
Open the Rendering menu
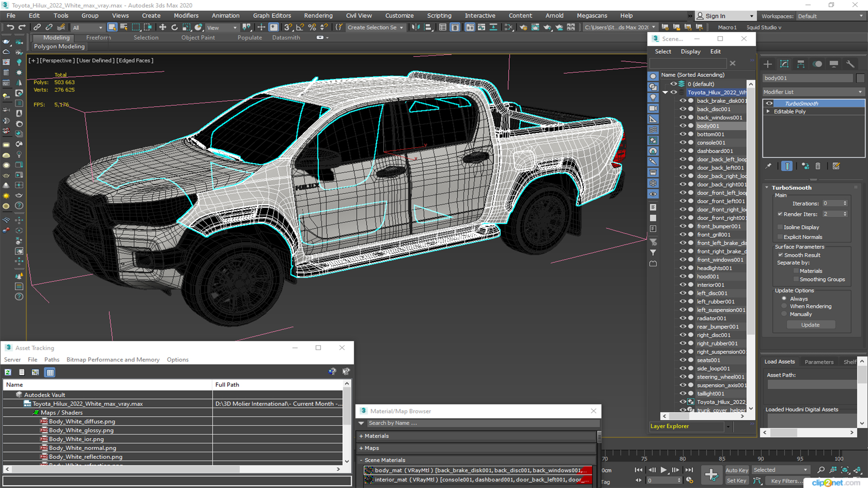[318, 15]
